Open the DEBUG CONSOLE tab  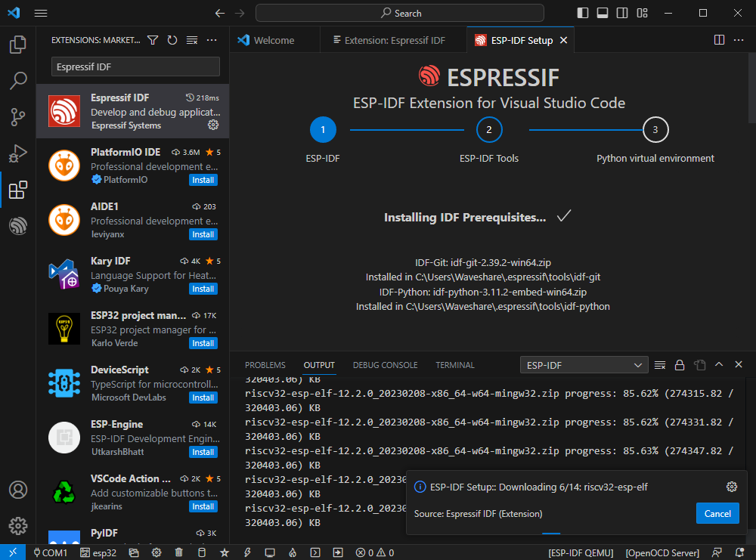point(386,365)
